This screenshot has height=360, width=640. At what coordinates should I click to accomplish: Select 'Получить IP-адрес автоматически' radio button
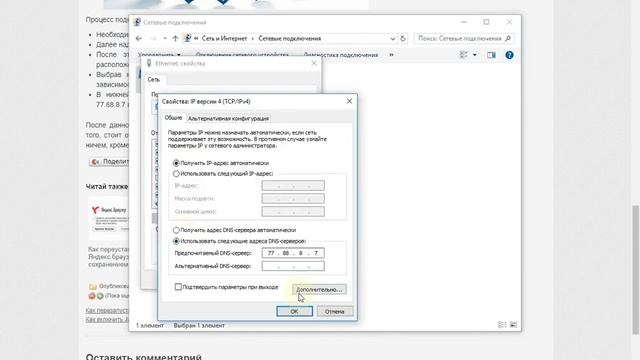221,163
